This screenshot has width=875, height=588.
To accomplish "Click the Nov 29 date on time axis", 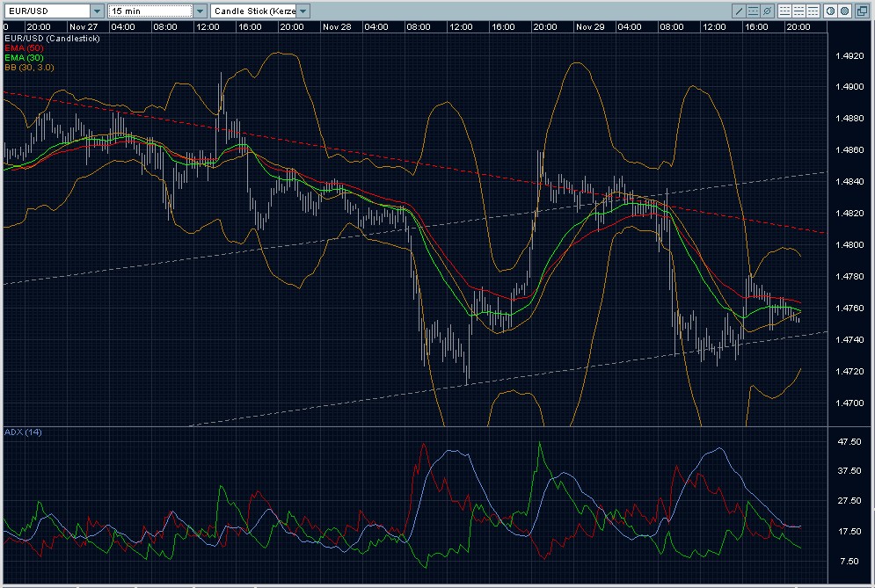I will point(590,26).
